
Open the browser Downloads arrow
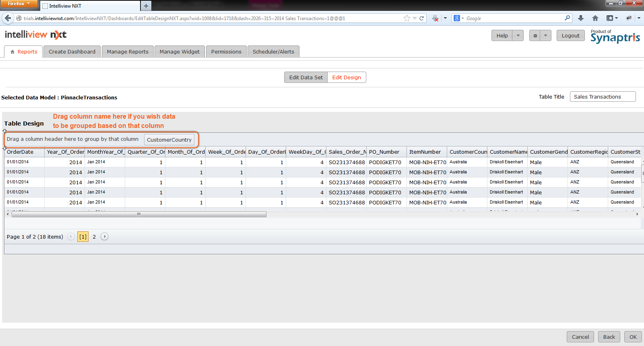580,18
